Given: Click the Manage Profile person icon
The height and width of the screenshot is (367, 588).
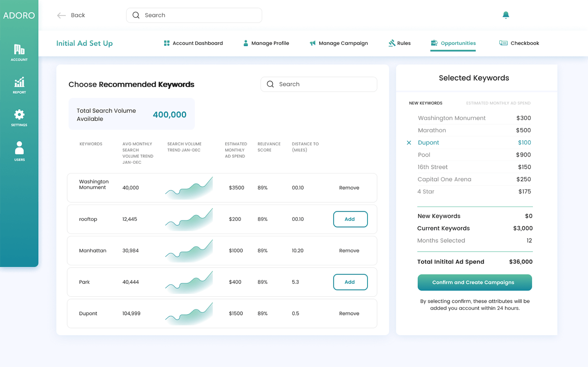Looking at the screenshot, I should tap(246, 43).
